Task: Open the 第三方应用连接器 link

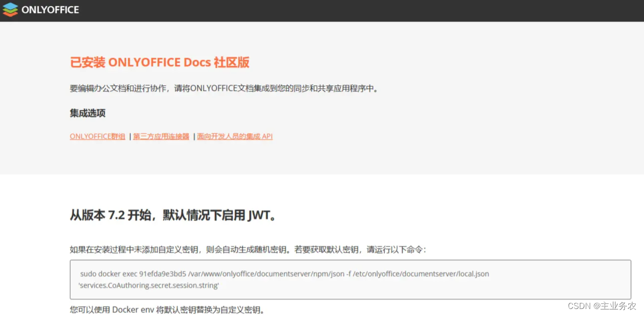Action: tap(160, 136)
